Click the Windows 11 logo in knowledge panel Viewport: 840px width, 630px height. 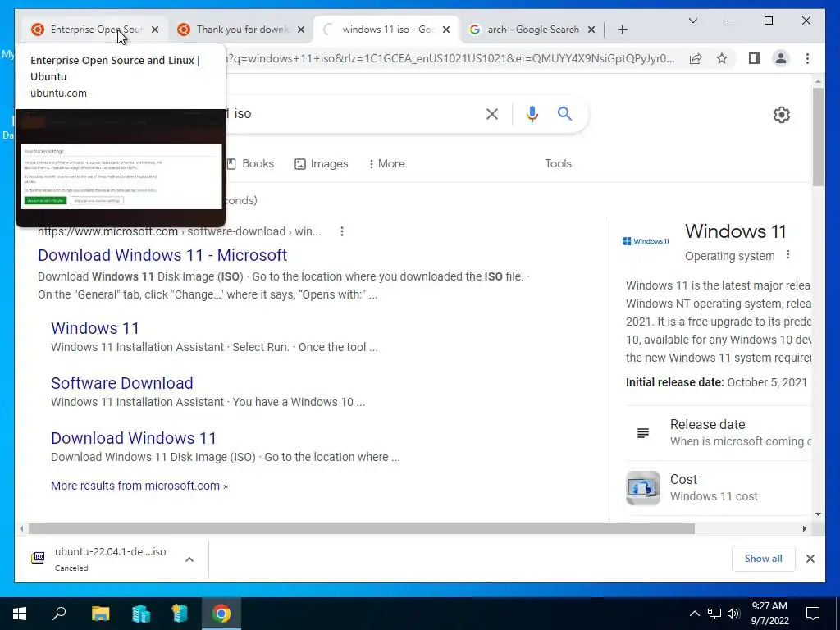646,241
